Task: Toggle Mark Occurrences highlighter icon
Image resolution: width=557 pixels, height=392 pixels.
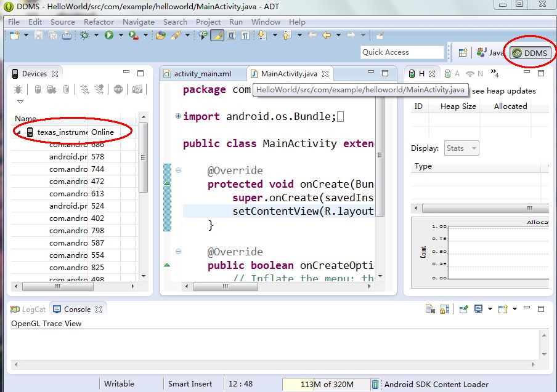Action: pos(217,35)
